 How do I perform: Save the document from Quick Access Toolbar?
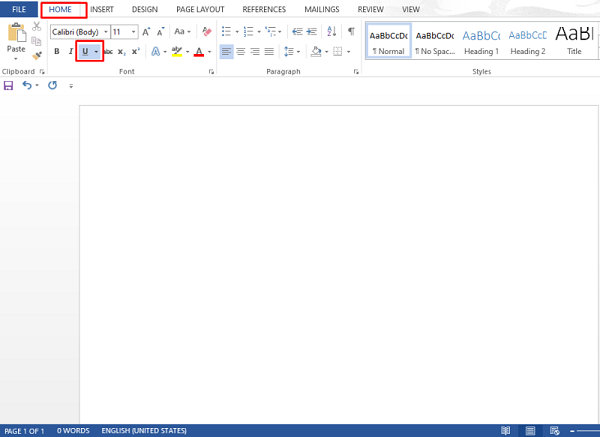pos(9,86)
